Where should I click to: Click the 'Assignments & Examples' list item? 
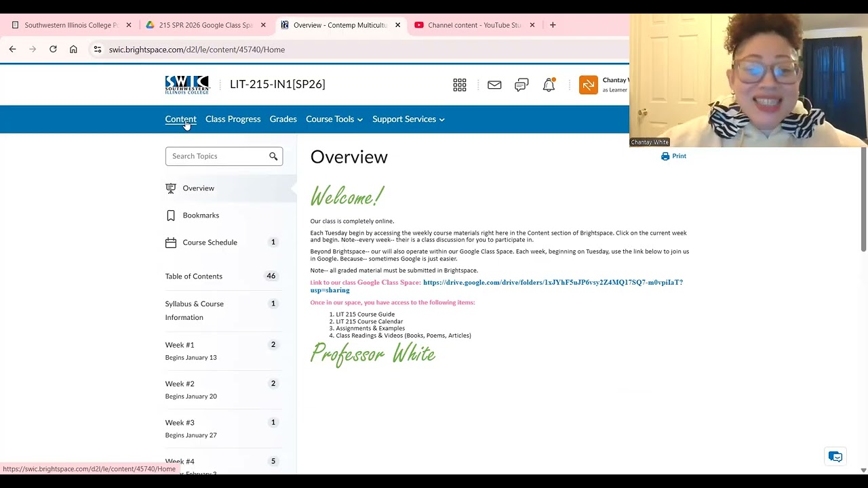click(370, 328)
